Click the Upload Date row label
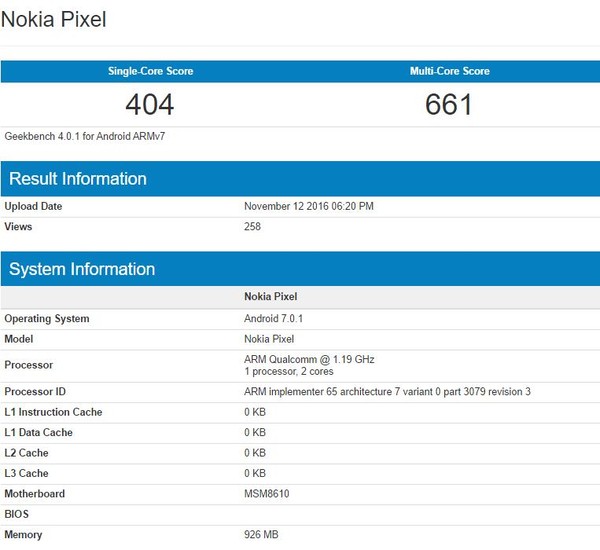600x550 pixels. pyautogui.click(x=33, y=206)
